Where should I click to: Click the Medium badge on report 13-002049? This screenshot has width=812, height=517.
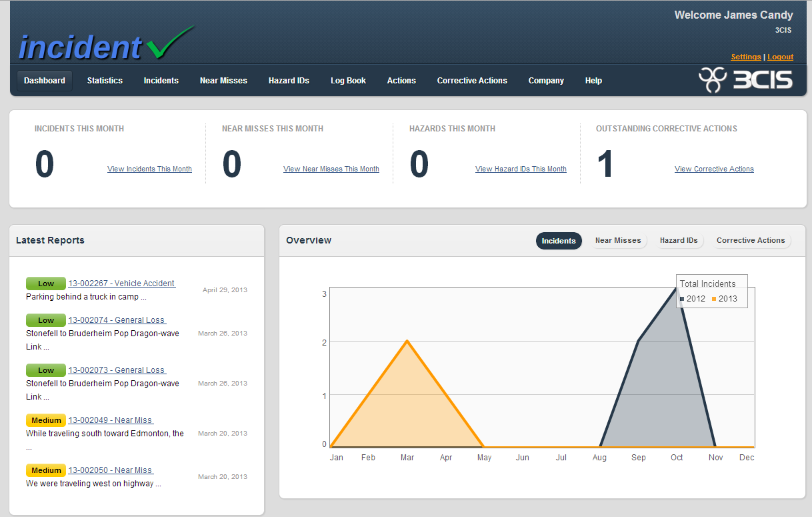45,420
